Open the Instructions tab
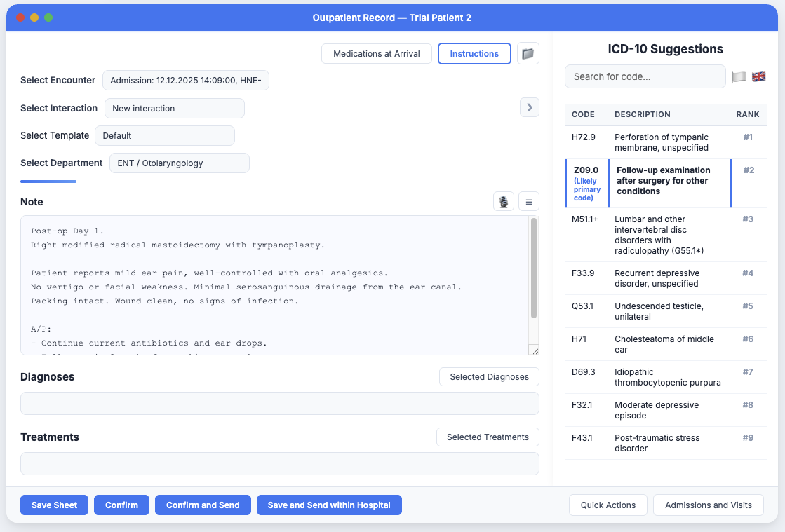Image resolution: width=785 pixels, height=532 pixels. [474, 53]
